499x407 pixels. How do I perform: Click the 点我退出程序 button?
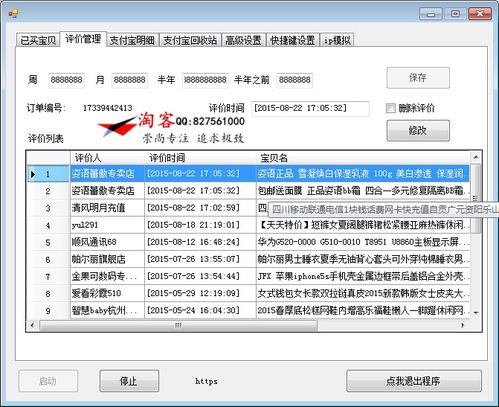tap(414, 381)
